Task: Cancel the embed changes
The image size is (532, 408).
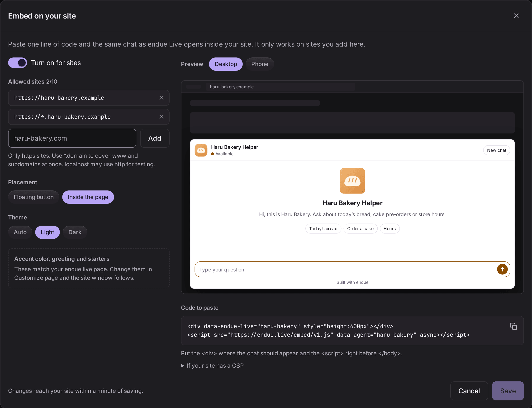Action: pyautogui.click(x=469, y=391)
